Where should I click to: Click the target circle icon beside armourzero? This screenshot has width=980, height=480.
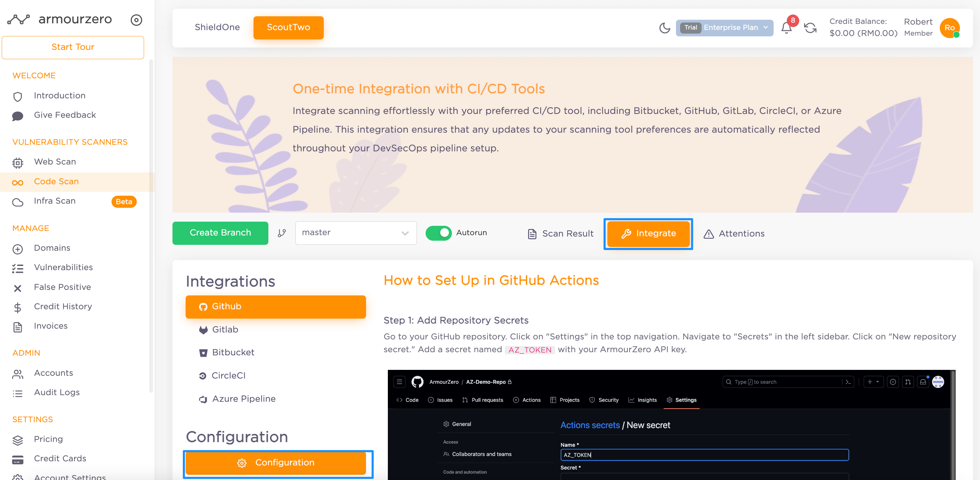(136, 20)
